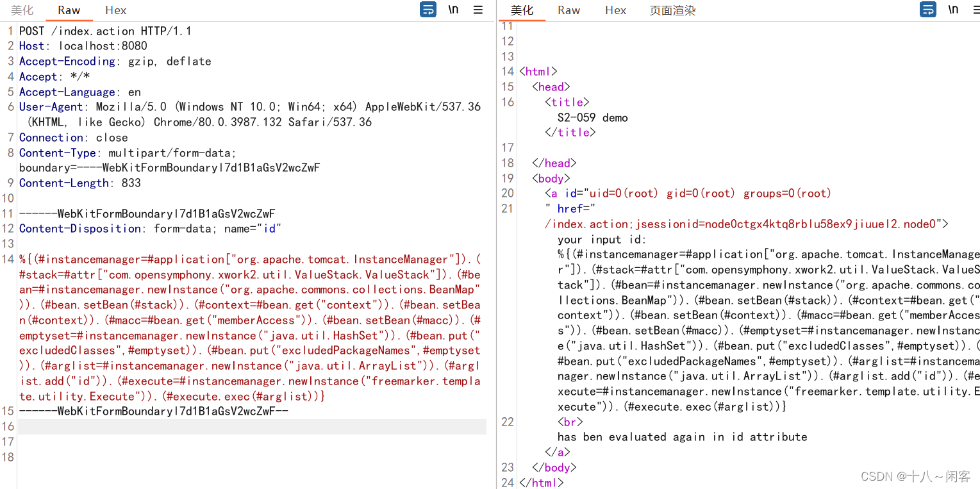This screenshot has height=489, width=980.
Task: Click the Host: localhost:8080 header
Action: pyautogui.click(x=83, y=46)
